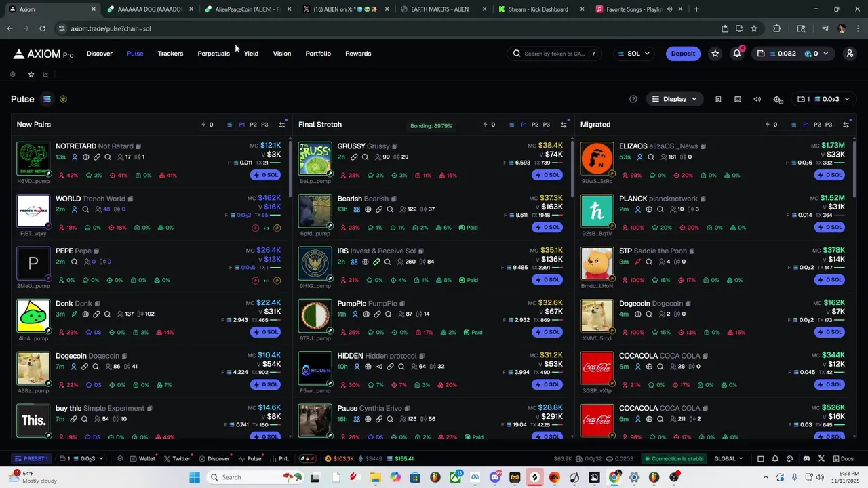Open the watchlist star icon in header
The image size is (868, 488).
coord(715,54)
